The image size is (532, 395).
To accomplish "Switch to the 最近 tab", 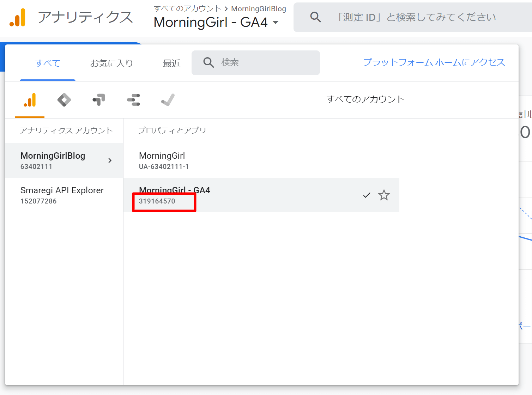I will [x=171, y=63].
